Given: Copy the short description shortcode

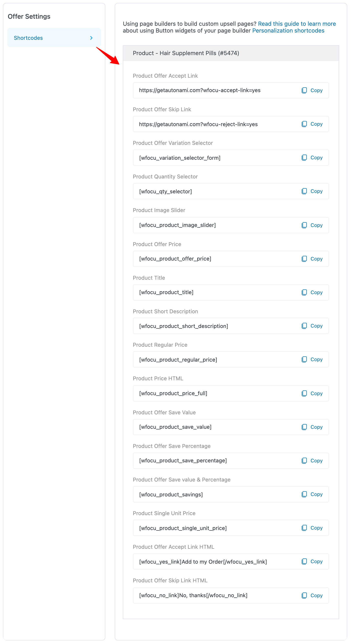Looking at the screenshot, I should click(x=312, y=326).
